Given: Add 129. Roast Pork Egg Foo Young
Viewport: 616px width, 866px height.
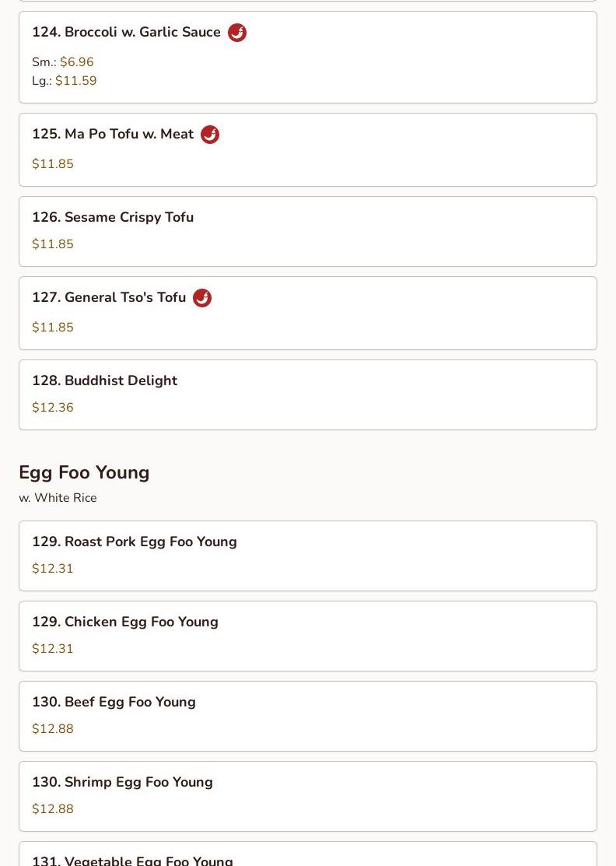Looking at the screenshot, I should [x=135, y=542].
